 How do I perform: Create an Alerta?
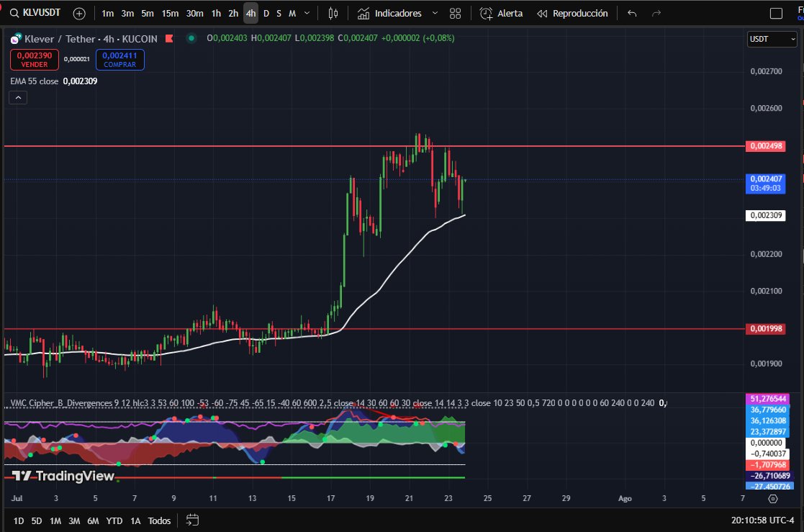pos(501,14)
